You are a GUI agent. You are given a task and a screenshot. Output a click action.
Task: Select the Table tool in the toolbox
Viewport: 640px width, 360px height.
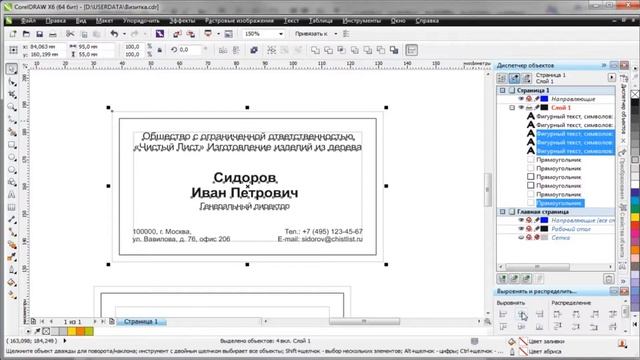click(x=12, y=208)
